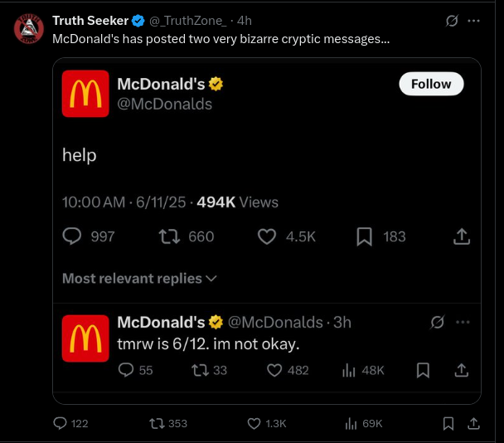Expand the Most relevant replies dropdown

[x=139, y=279]
